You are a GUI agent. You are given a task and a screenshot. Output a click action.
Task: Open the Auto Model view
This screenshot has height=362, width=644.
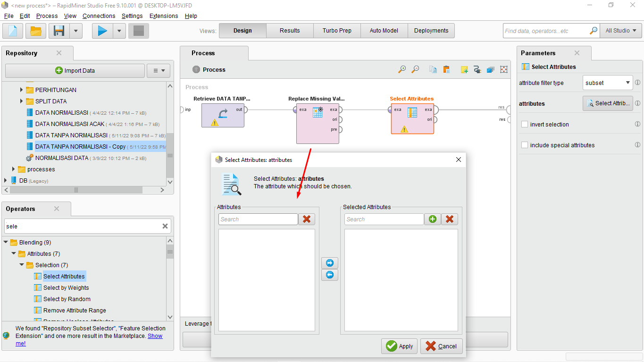[384, 31]
